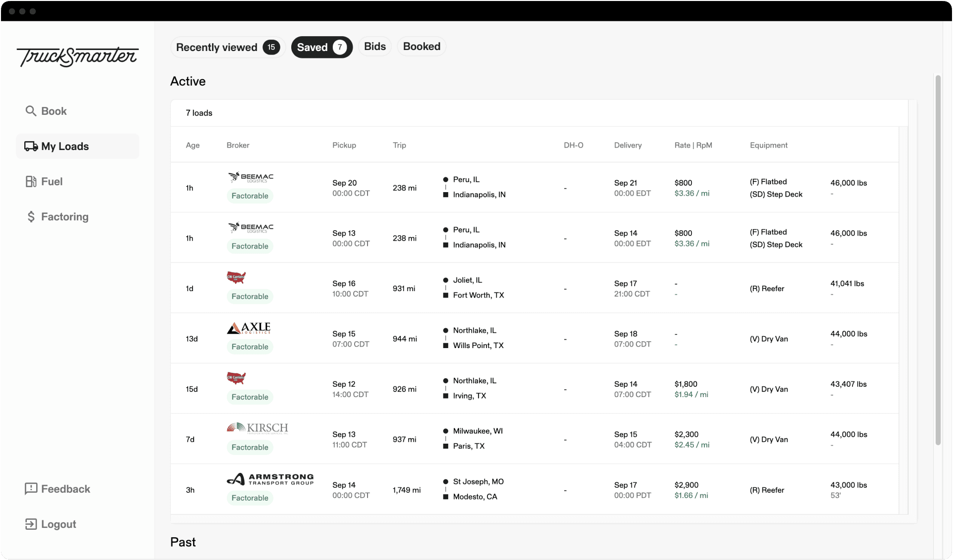Select the Saved tab

pos(321,47)
